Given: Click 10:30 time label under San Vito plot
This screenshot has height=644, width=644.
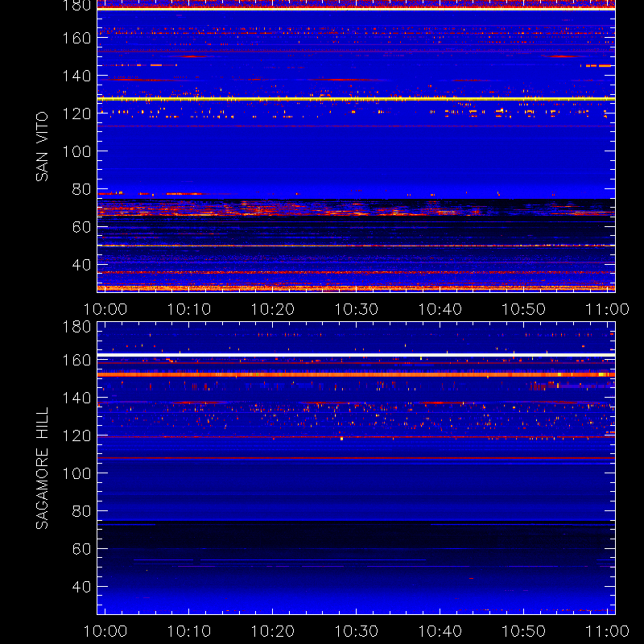Looking at the screenshot, I should click(357, 309).
